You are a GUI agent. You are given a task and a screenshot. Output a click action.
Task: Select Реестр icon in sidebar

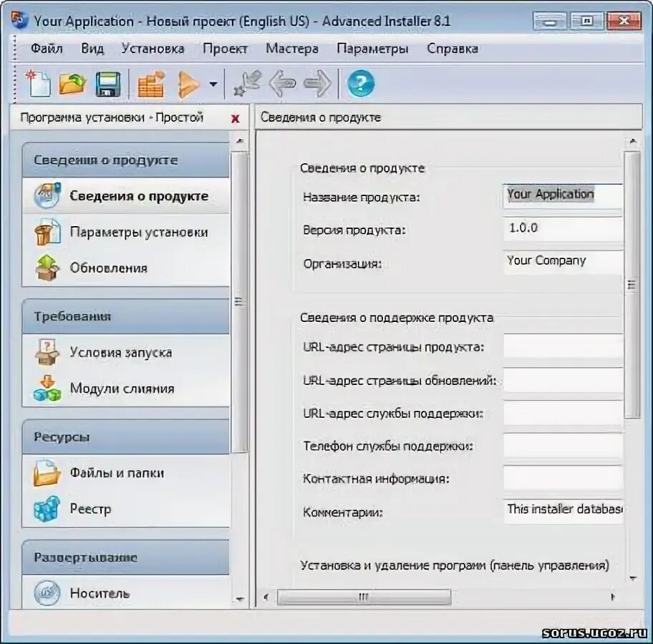point(47,509)
